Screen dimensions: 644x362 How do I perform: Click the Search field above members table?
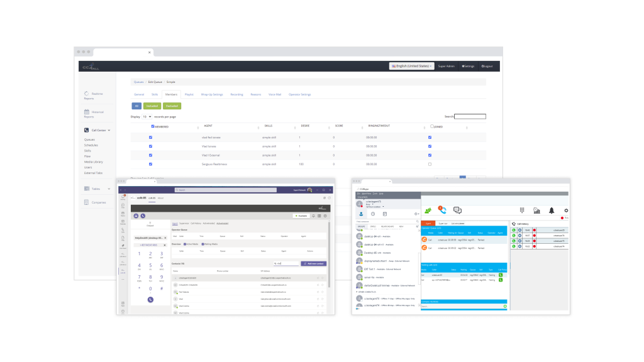coord(470,116)
